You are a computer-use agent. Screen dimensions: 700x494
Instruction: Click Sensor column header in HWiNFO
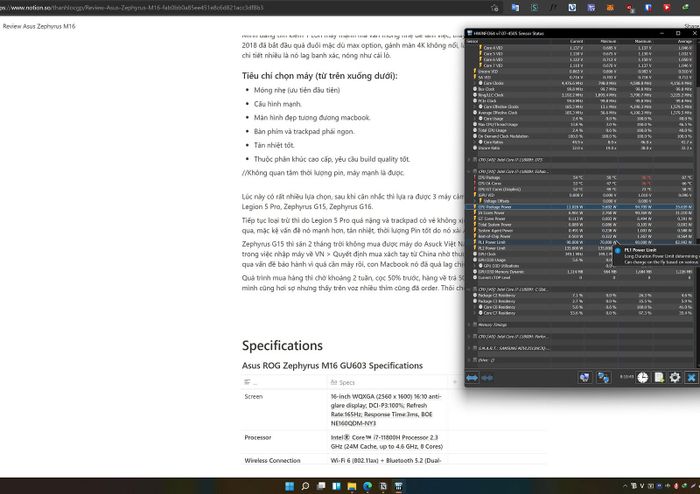pos(472,42)
